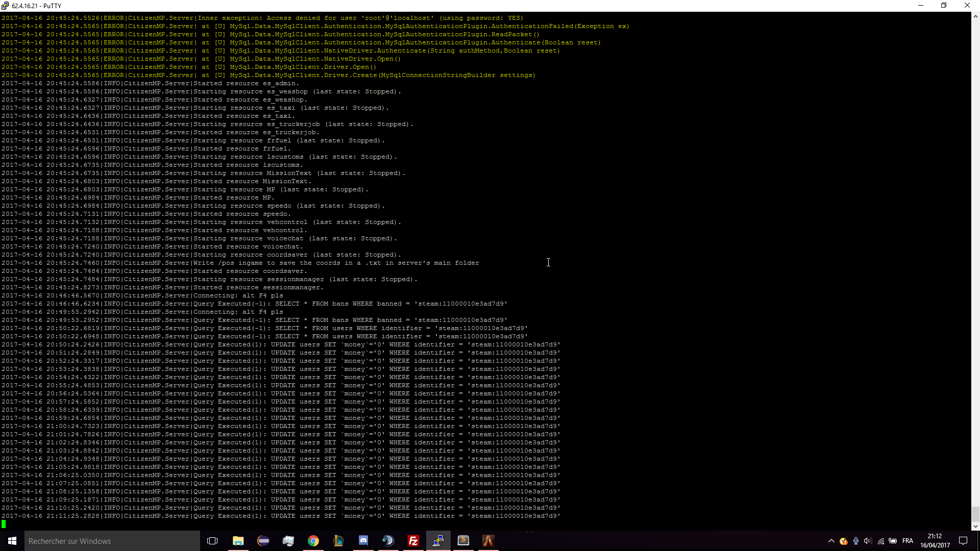Switch to Discord in the taskbar
Viewport: 980px width, 551px height.
coord(363,541)
